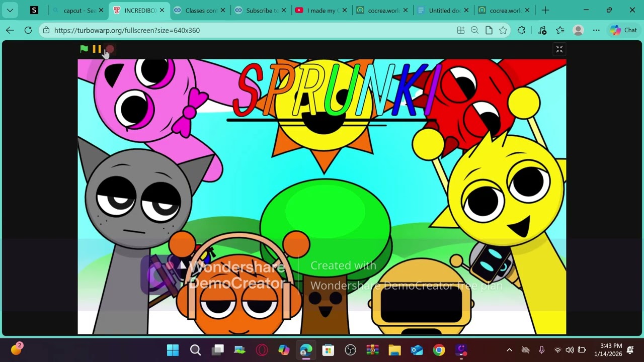Screen dimensions: 644x362
Task: Switch to the pinned S tab
Action: (x=34, y=10)
